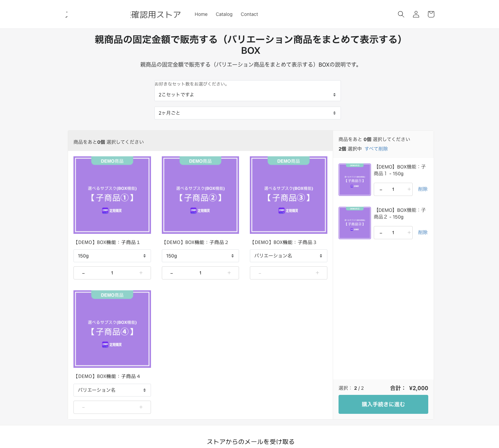Click plus button on 子商品3 card
Screen dimensions: 499x448
tap(318, 273)
